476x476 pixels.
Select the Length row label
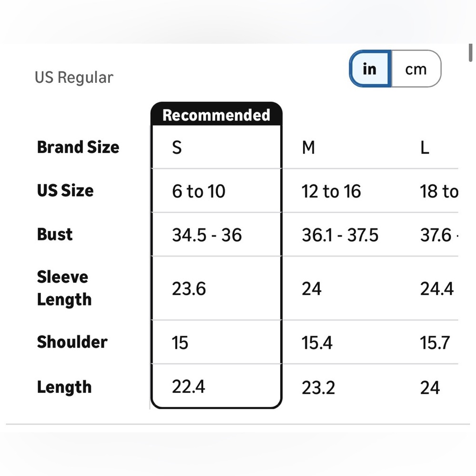point(64,387)
